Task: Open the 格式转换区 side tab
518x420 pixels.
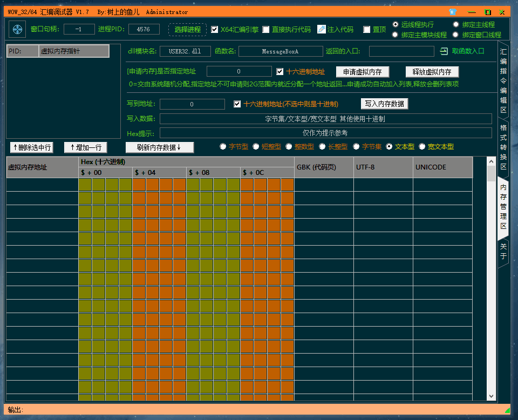Action: pos(503,147)
